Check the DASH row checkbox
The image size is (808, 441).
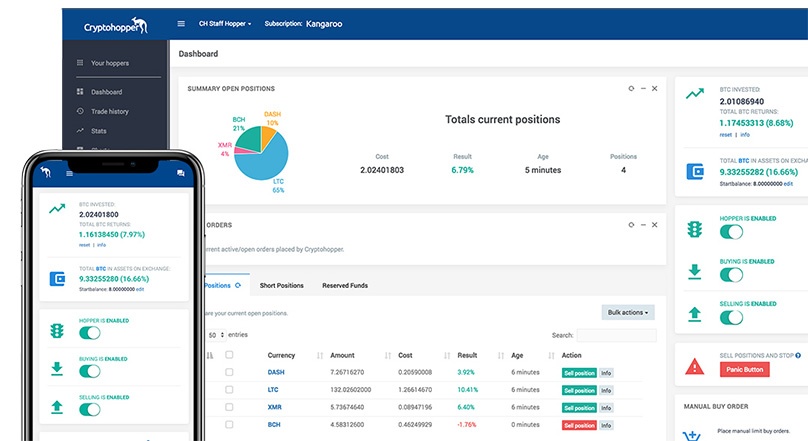click(229, 372)
